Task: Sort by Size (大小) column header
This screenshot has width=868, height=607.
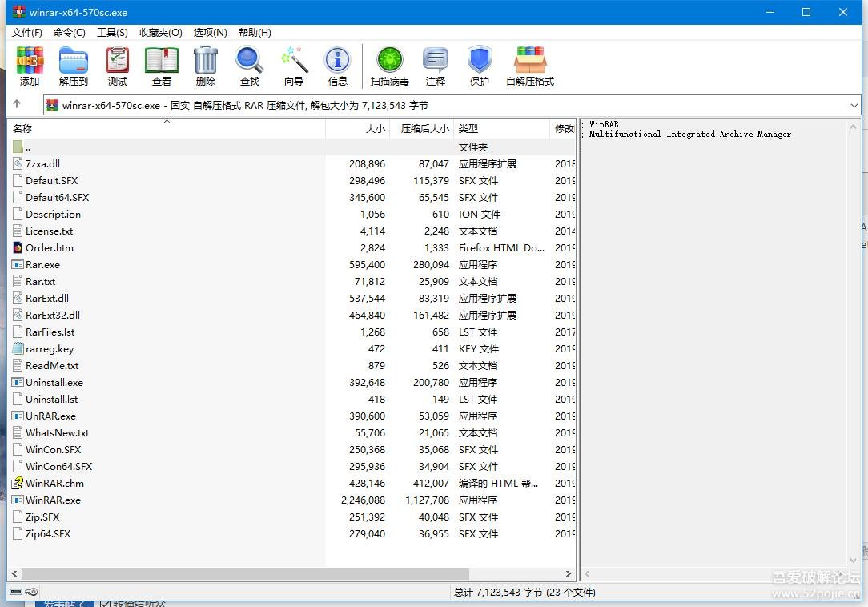Action: 358,128
